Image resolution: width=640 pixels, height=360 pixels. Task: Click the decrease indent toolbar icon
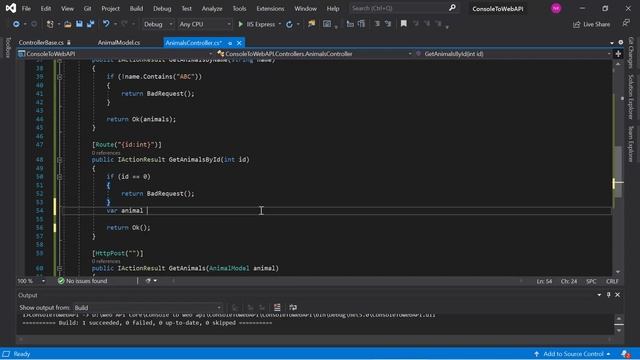pos(350,24)
